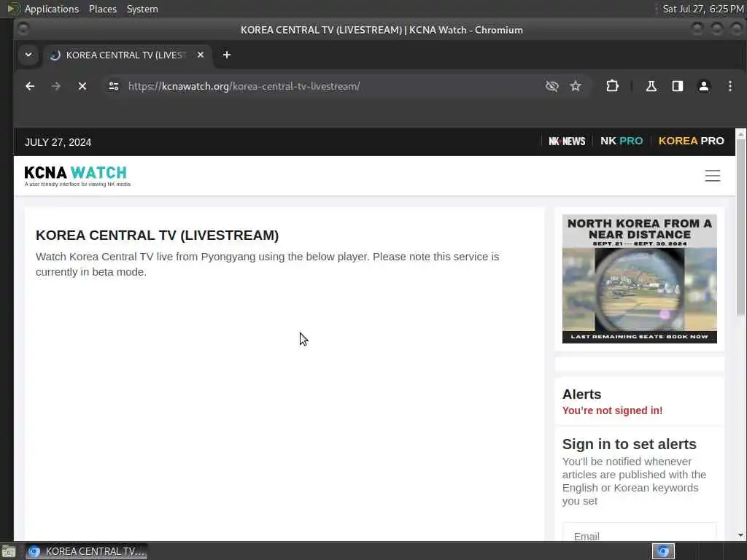Expand the hamburger navigation menu

[x=712, y=176]
